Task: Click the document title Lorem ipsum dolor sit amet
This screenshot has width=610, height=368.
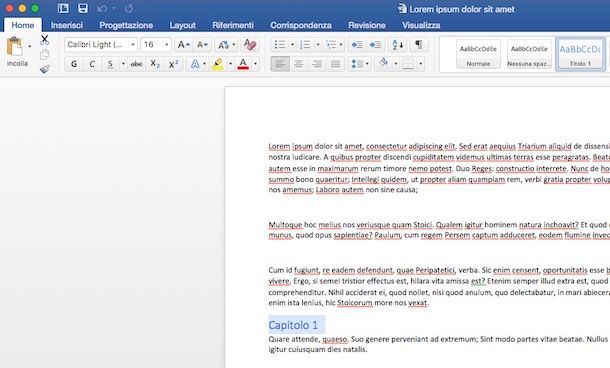Action: [x=462, y=9]
